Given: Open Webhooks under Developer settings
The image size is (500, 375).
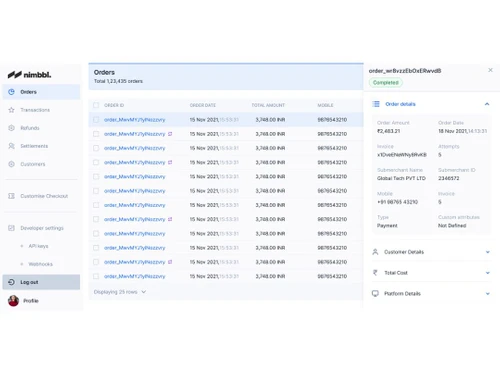Looking at the screenshot, I should click(41, 264).
